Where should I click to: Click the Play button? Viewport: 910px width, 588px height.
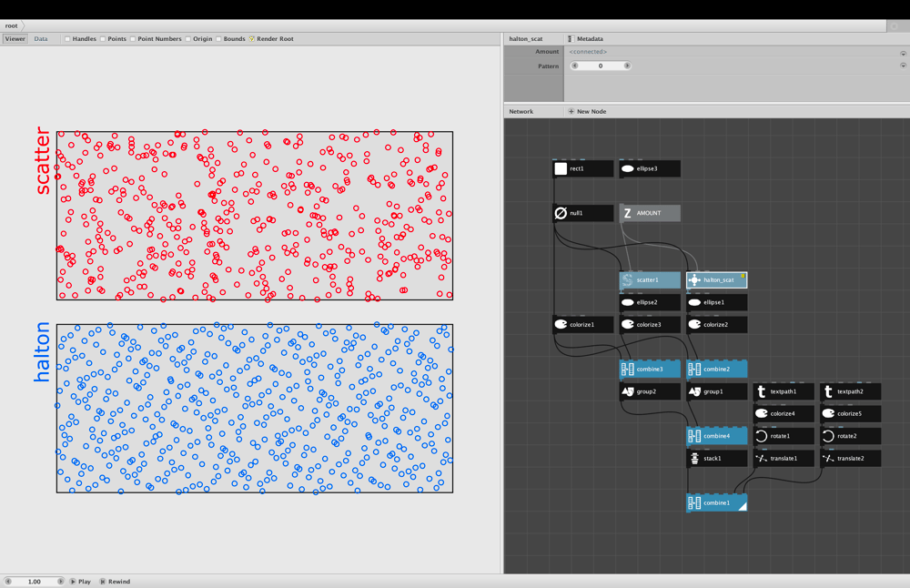pyautogui.click(x=81, y=581)
